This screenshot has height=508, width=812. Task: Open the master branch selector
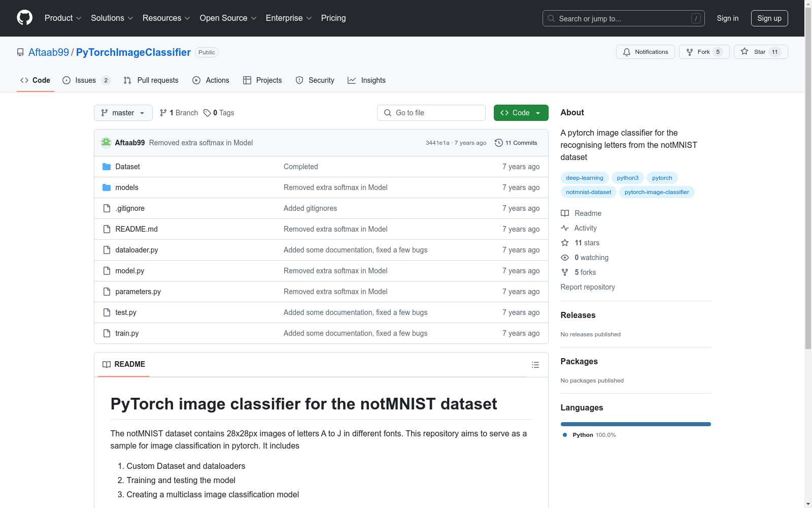coord(123,113)
